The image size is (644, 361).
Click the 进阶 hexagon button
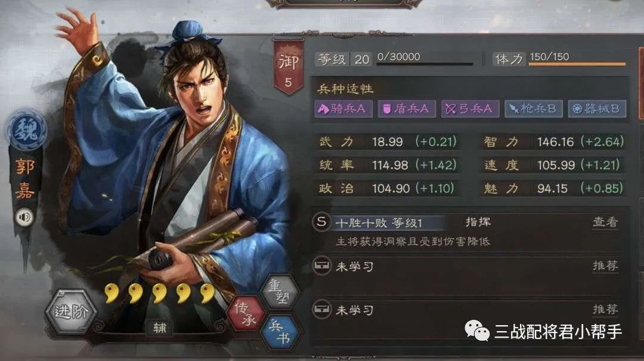point(72,311)
